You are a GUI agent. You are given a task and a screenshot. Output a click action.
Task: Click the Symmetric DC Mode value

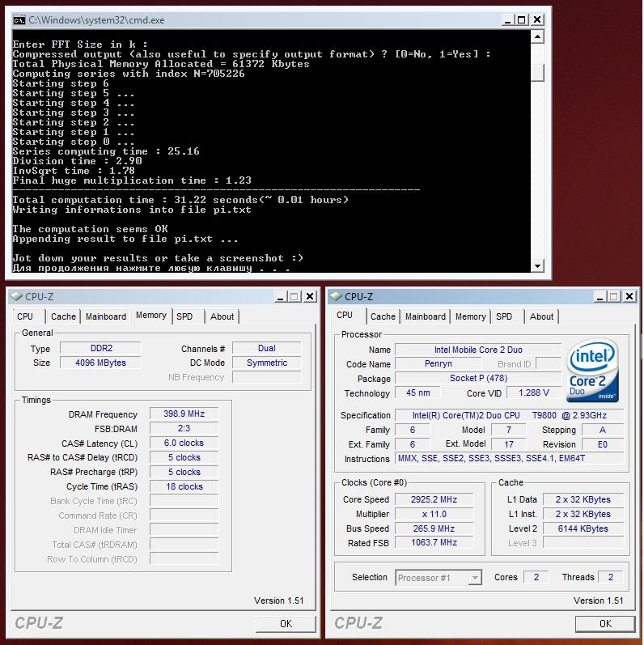coord(267,363)
